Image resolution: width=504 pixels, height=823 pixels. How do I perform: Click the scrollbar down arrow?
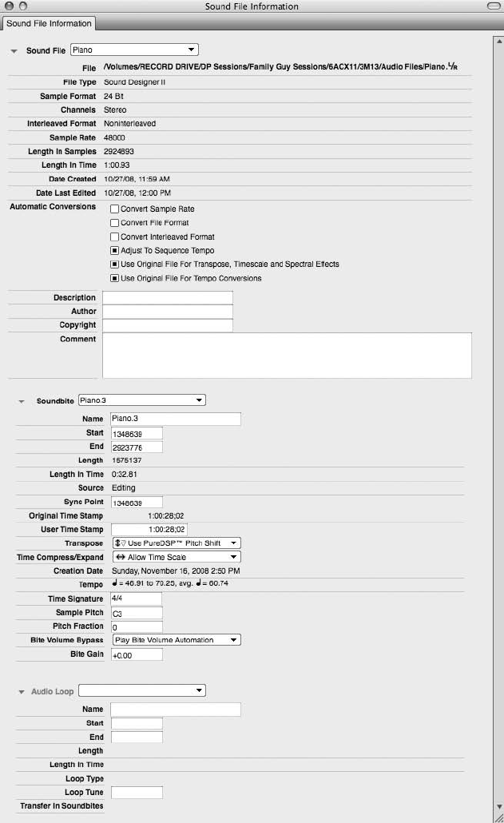(498, 806)
